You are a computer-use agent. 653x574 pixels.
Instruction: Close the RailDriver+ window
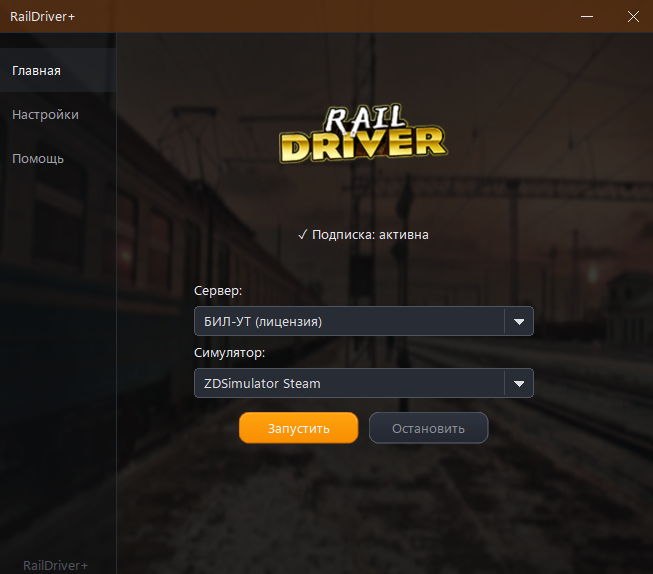pyautogui.click(x=633, y=16)
